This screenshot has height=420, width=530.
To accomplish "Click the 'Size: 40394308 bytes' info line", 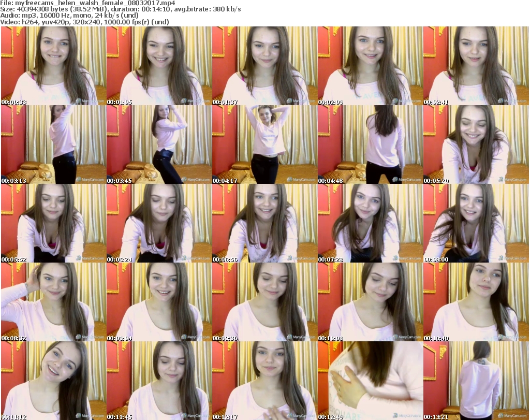I will (121, 9).
